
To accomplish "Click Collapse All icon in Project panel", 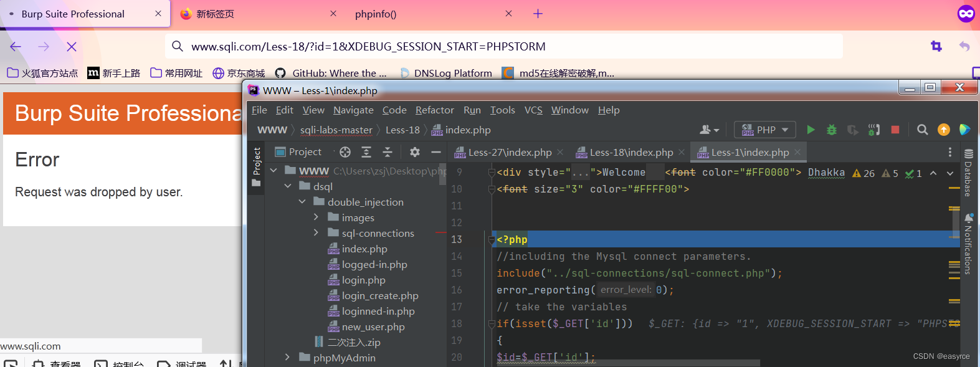I will click(388, 152).
